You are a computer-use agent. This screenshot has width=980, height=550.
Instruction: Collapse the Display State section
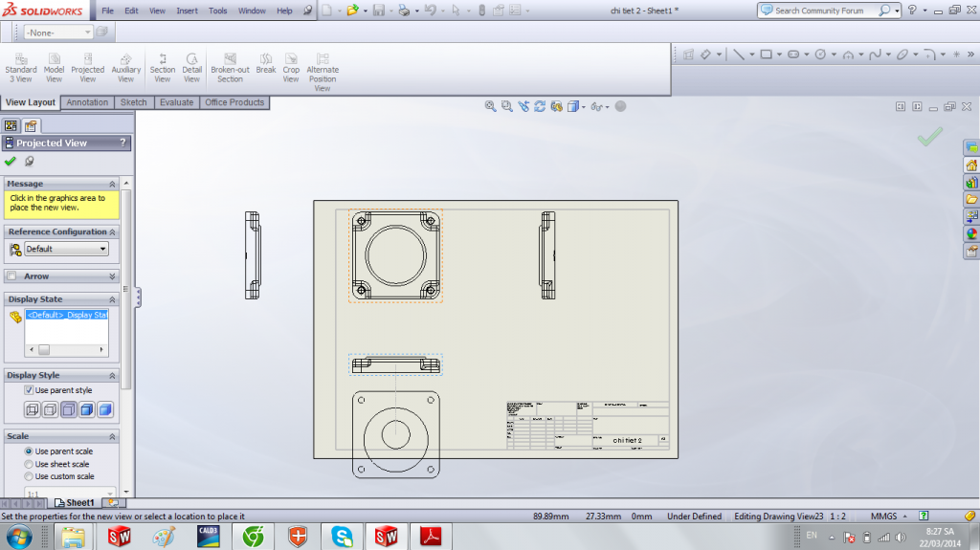tap(113, 299)
